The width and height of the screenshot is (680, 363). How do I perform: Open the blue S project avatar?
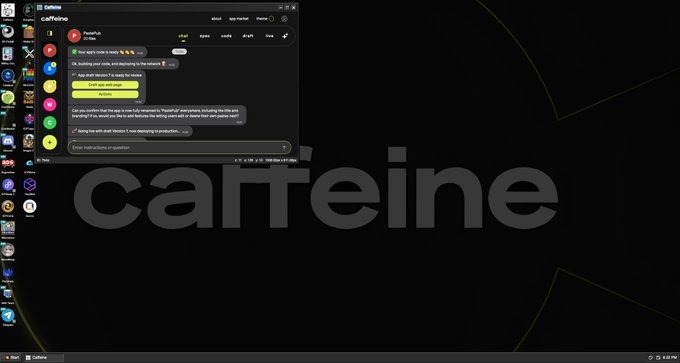[49, 69]
